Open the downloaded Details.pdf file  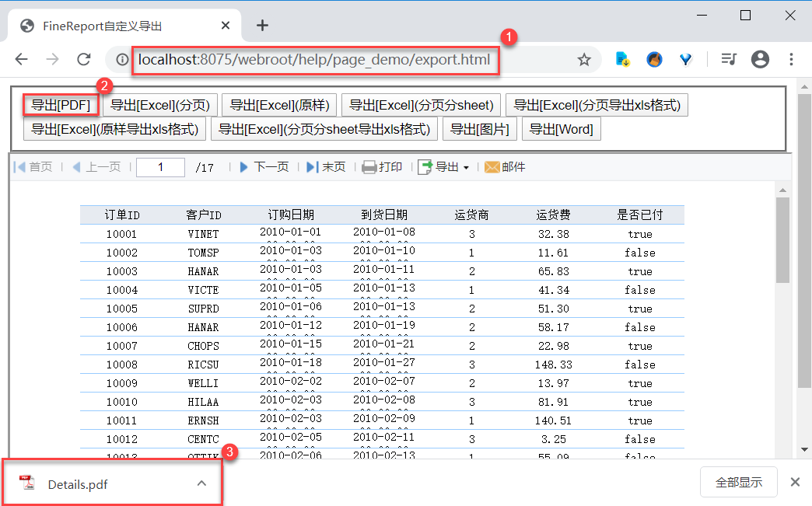[x=78, y=484]
